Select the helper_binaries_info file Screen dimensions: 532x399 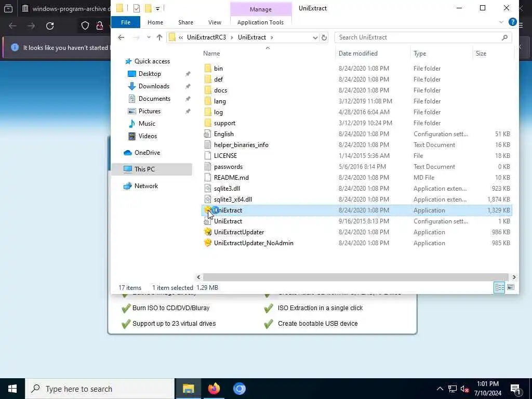click(x=241, y=145)
